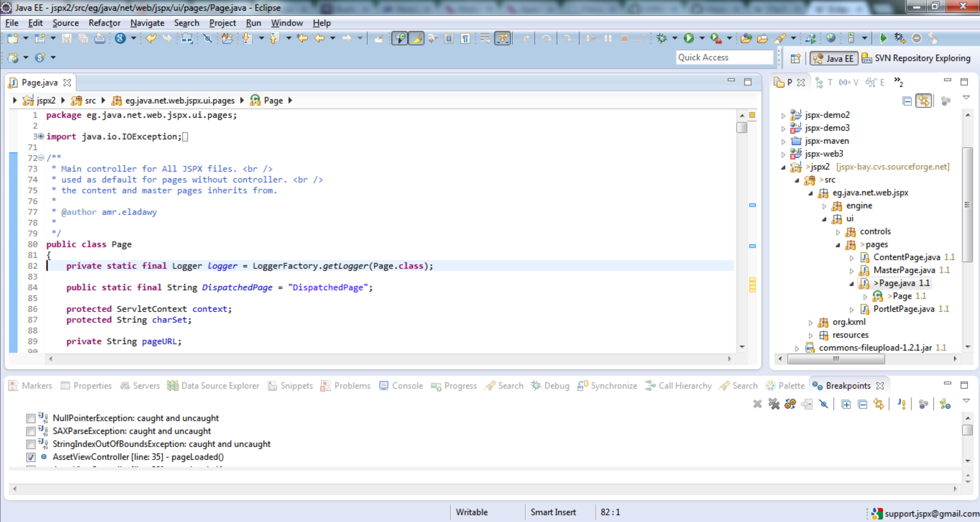The width and height of the screenshot is (980, 522).
Task: Open the Navigate menu
Action: click(147, 23)
